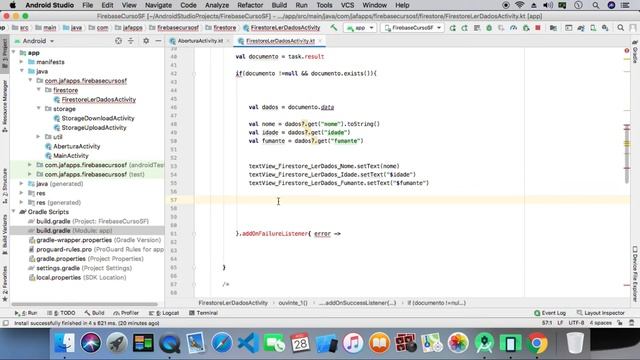Click the Search Everywhere magnifier icon
Screen dimensions: 640x360
(x=620, y=28)
